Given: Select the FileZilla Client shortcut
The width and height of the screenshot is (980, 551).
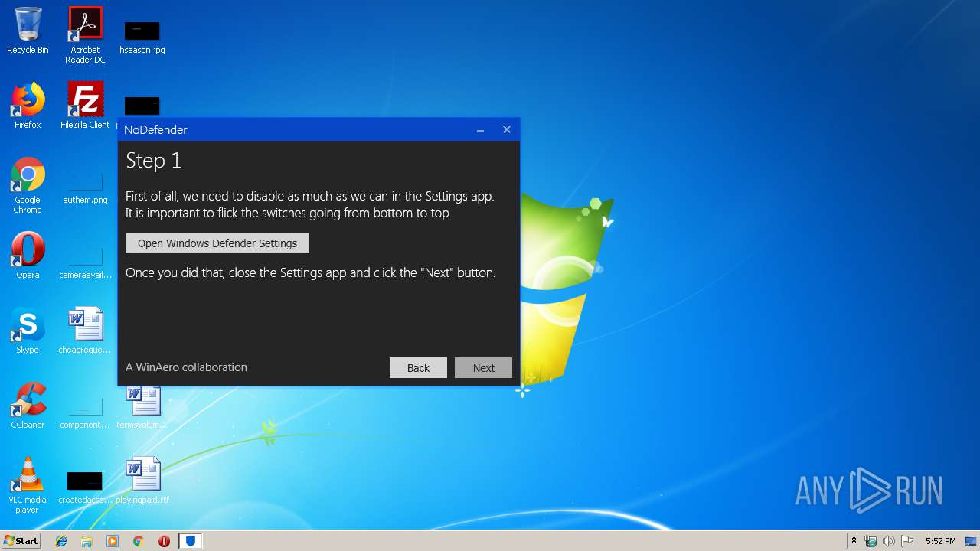Looking at the screenshot, I should tap(85, 106).
